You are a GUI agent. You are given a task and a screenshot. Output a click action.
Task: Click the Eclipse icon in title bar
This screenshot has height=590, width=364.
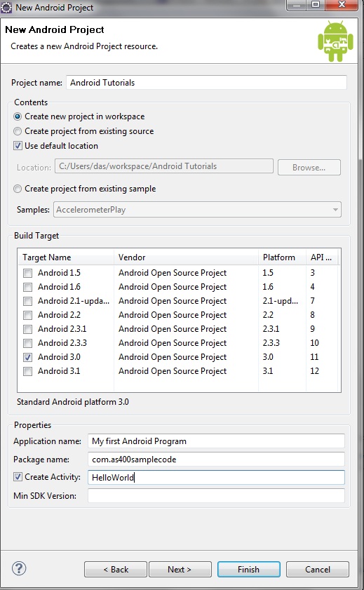tap(6, 7)
